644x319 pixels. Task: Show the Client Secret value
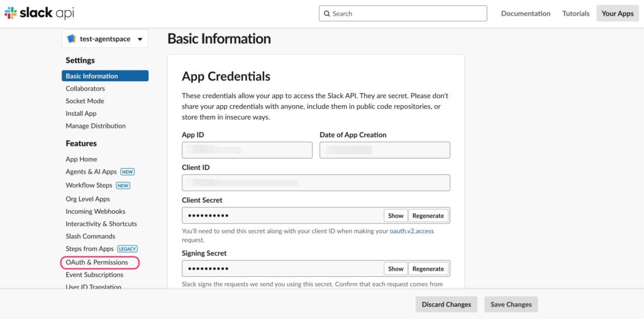[396, 215]
